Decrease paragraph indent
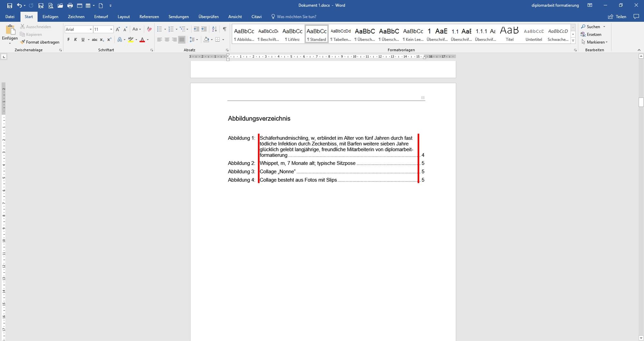This screenshot has height=341, width=644. tap(196, 29)
